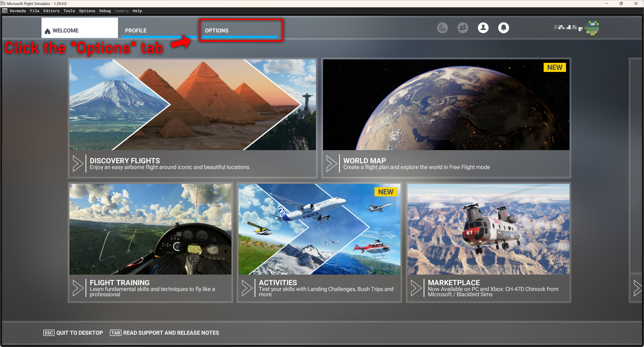Viewport: 644px width, 347px height.
Task: Minimize the Flight Simulator window
Action: (607, 4)
